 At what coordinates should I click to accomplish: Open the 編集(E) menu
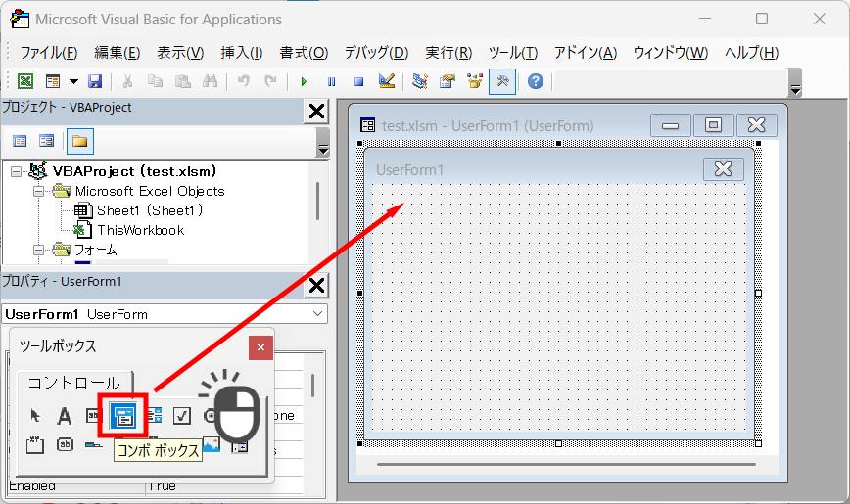click(118, 53)
